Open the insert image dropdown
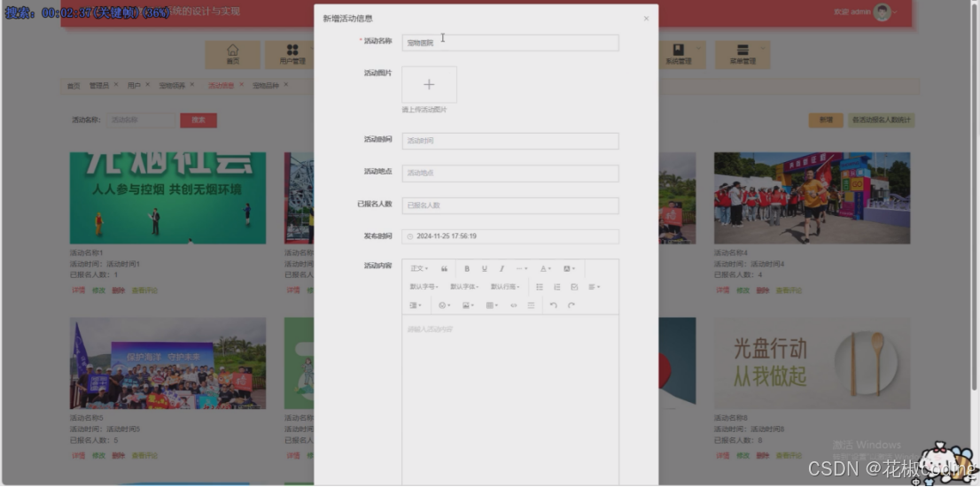 click(468, 306)
